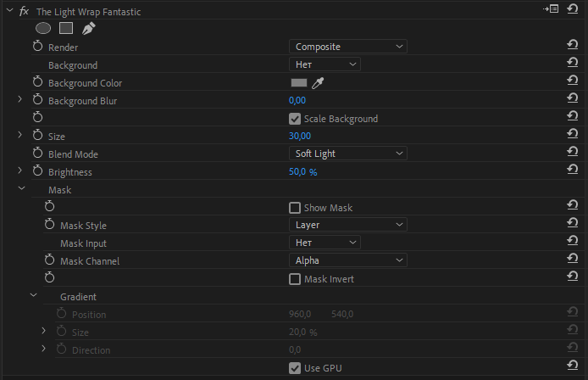
Task: Create a 4-point rectangle mask
Action: pos(66,29)
